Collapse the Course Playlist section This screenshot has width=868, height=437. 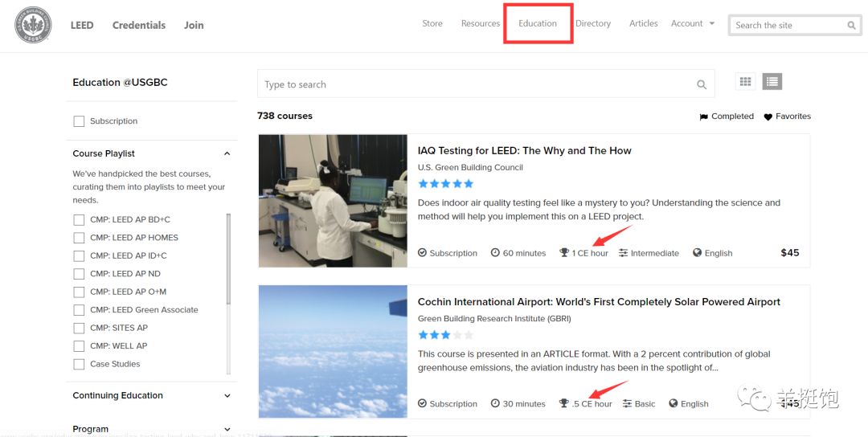(x=227, y=153)
